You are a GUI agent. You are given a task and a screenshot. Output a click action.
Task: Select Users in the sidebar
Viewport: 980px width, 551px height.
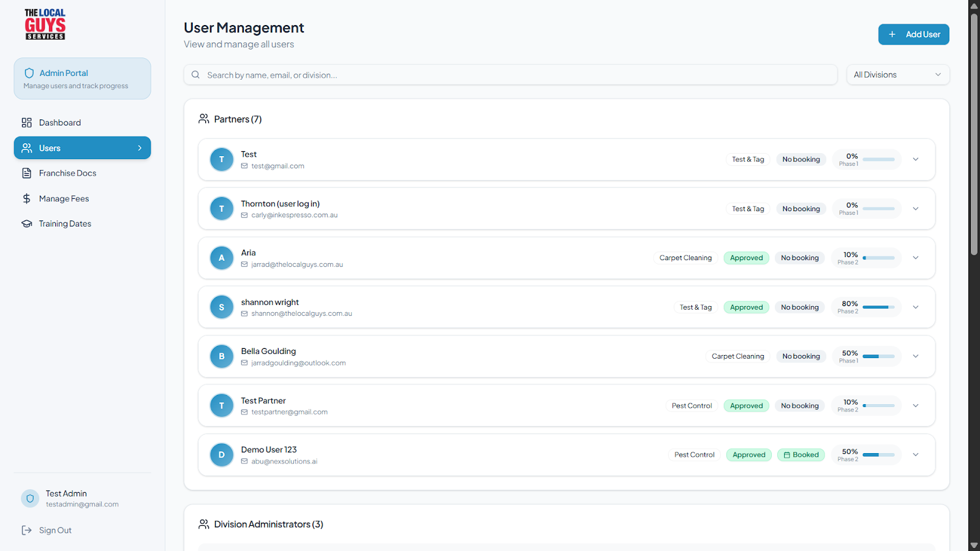(x=82, y=148)
